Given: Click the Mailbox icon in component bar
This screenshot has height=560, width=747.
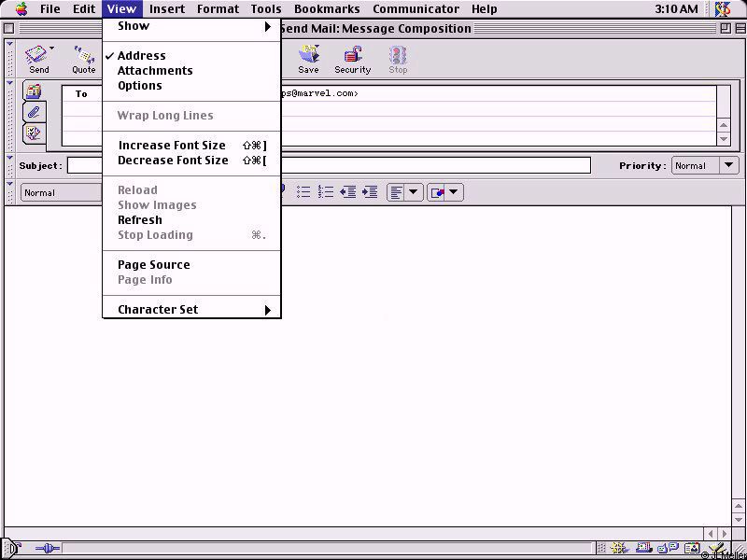Looking at the screenshot, I should tap(644, 549).
